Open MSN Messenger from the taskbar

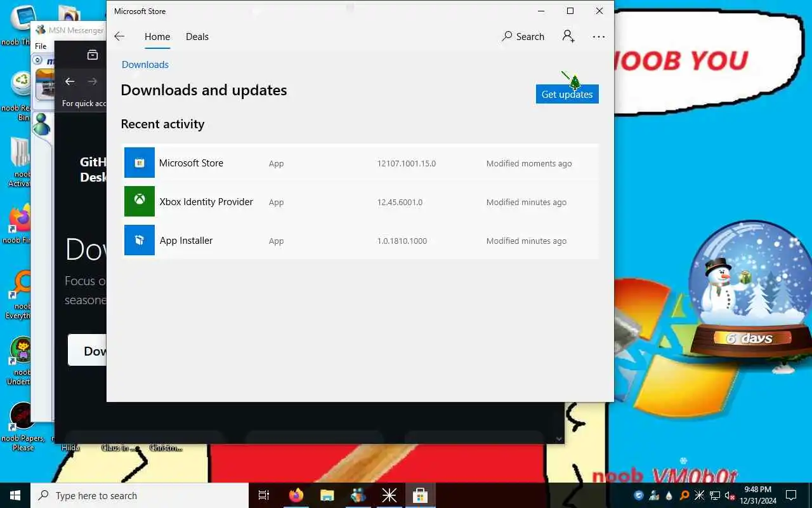tap(358, 495)
